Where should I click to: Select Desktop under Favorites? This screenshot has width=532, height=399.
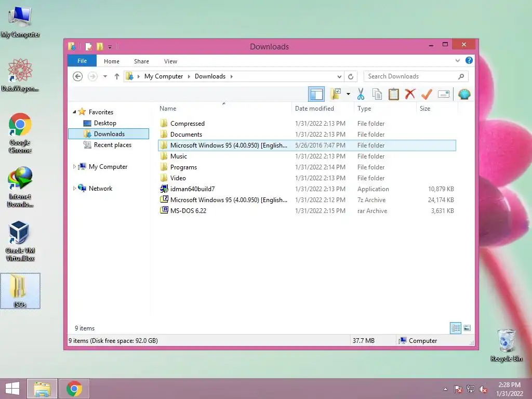click(105, 123)
